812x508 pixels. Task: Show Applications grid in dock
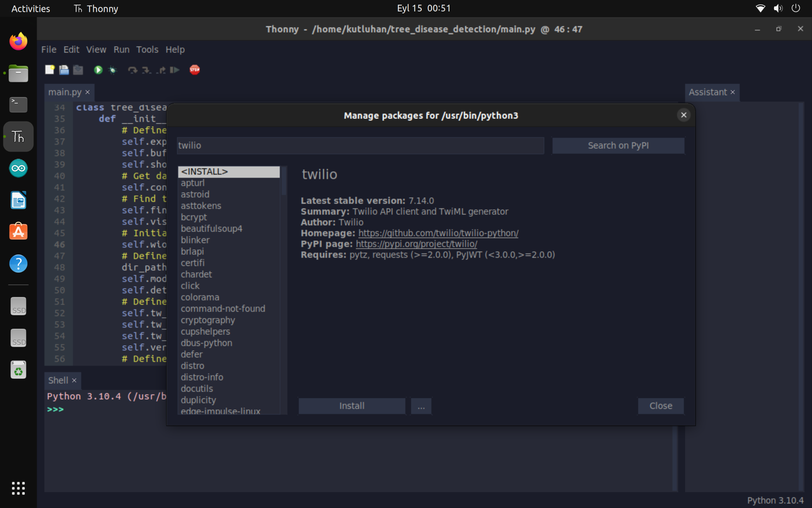[18, 488]
